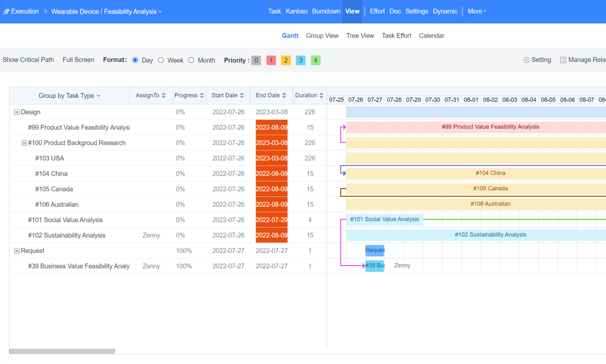Viewport: 606px width, 364px height.
Task: Click #99 Product Value Feasibility Gantt bar
Action: [476, 127]
